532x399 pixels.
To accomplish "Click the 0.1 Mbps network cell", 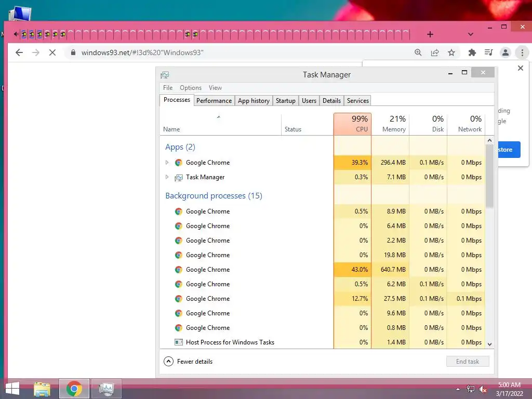I will (x=466, y=299).
